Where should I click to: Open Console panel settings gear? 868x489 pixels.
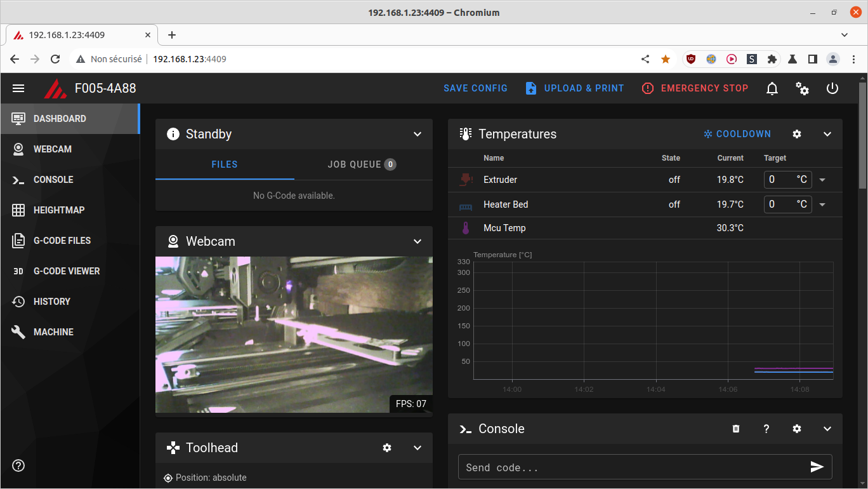click(797, 429)
